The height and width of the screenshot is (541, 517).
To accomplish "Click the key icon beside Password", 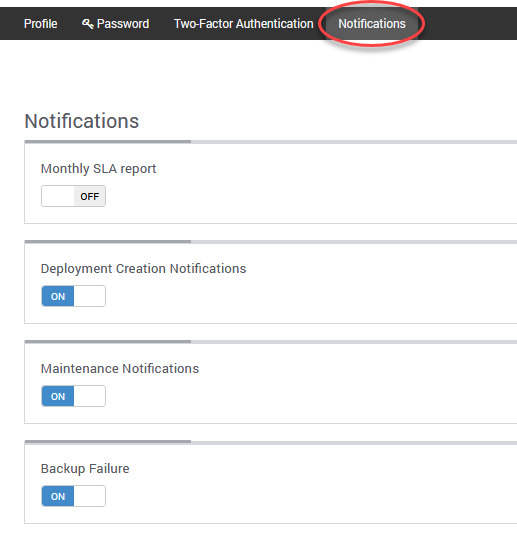I will coord(87,24).
